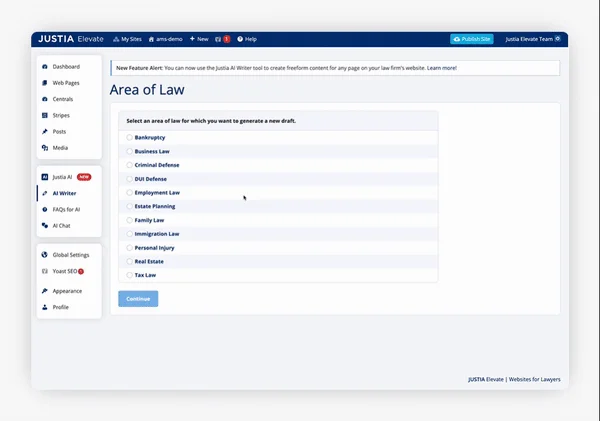
Task: Open the JUSTIA Elevate footer link
Action: coord(486,379)
